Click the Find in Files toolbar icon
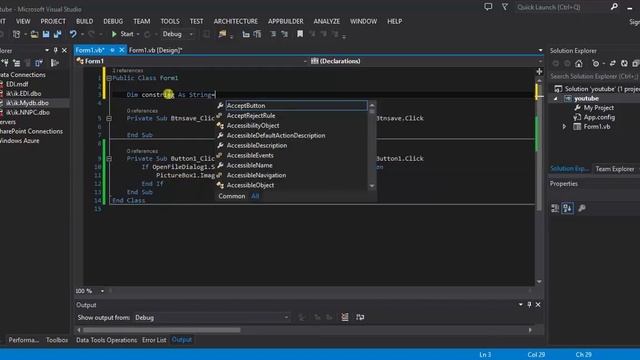Viewport: 640px width, 360px height. click(222, 34)
